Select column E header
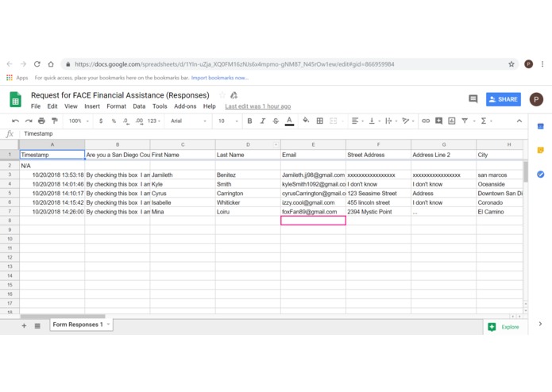This screenshot has width=552, height=392. (x=313, y=144)
